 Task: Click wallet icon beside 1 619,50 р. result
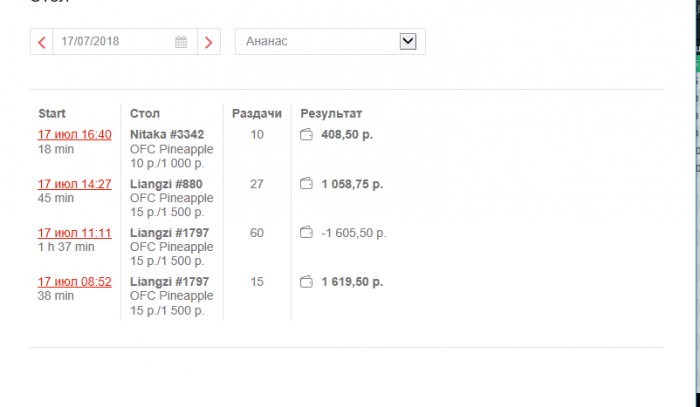coord(307,282)
